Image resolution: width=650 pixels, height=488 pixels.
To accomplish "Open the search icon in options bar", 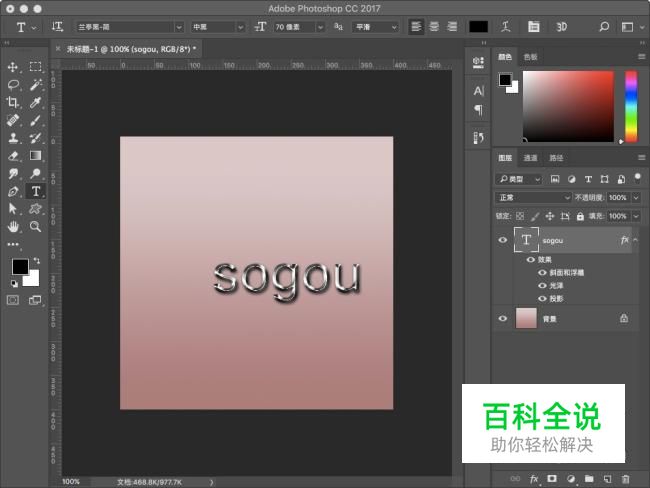I will coord(604,27).
